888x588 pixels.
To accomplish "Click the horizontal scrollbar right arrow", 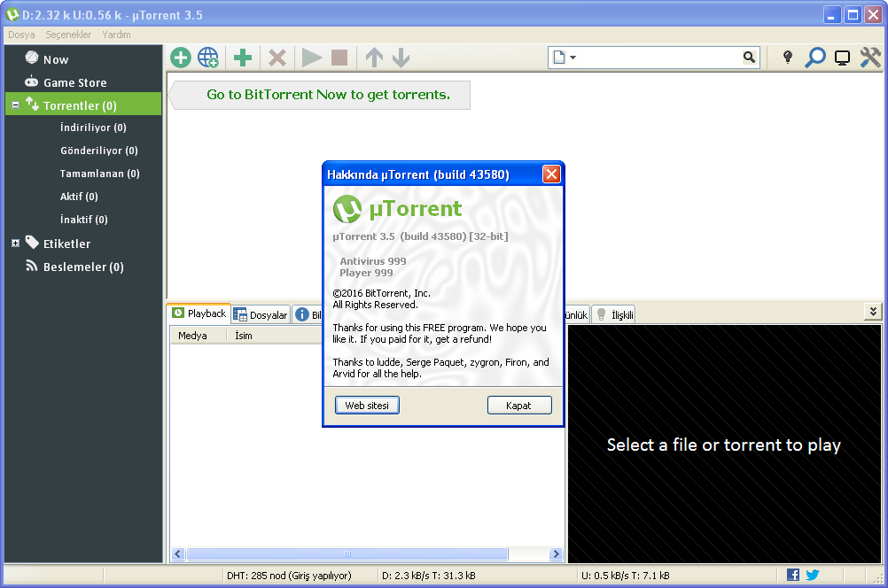I will [x=556, y=554].
